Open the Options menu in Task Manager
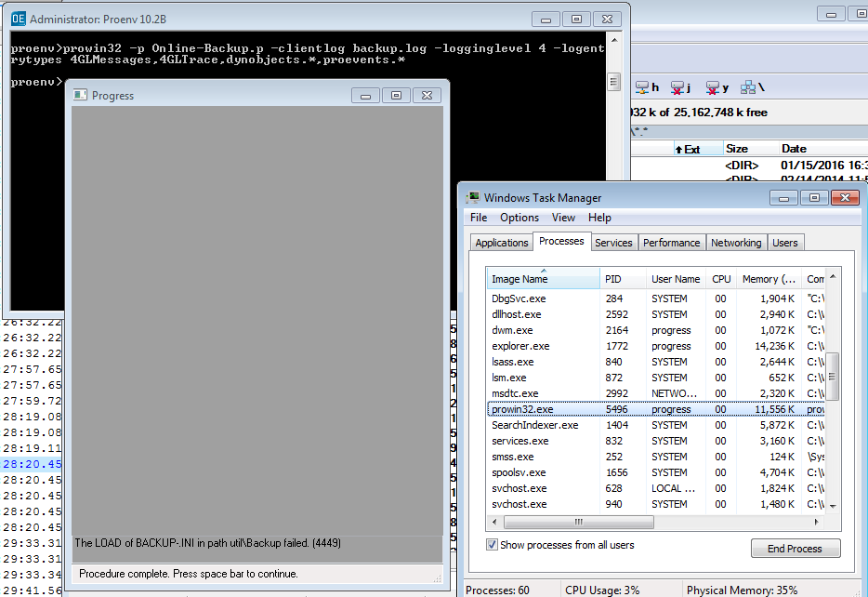 tap(519, 218)
